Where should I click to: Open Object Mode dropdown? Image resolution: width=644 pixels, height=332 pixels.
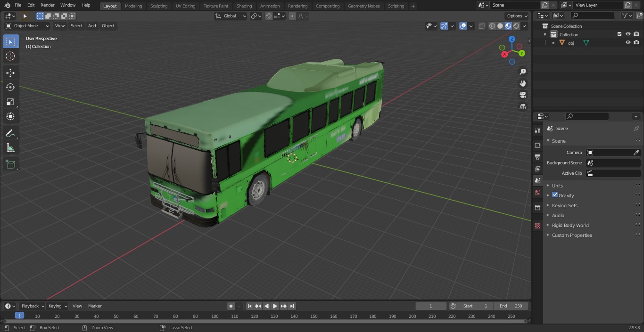27,26
